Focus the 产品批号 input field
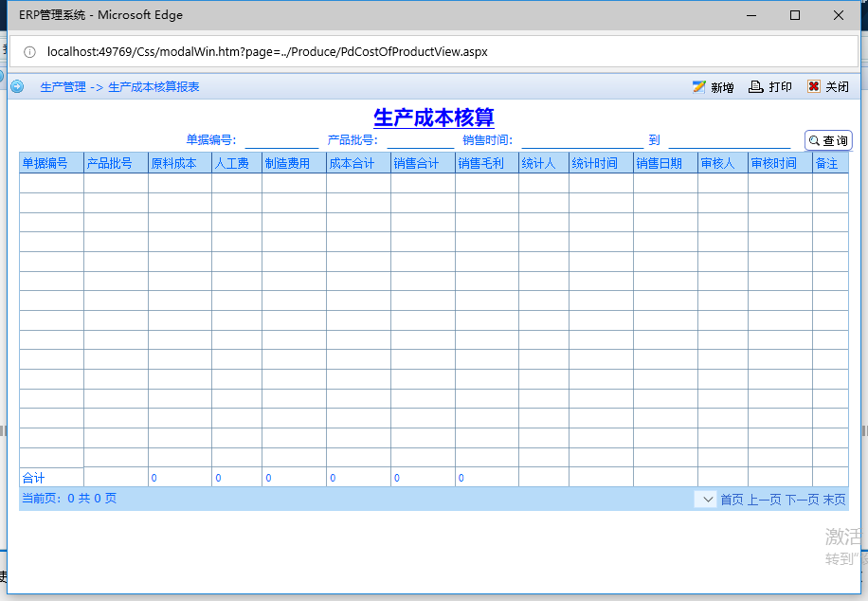This screenshot has width=868, height=601. pos(421,140)
